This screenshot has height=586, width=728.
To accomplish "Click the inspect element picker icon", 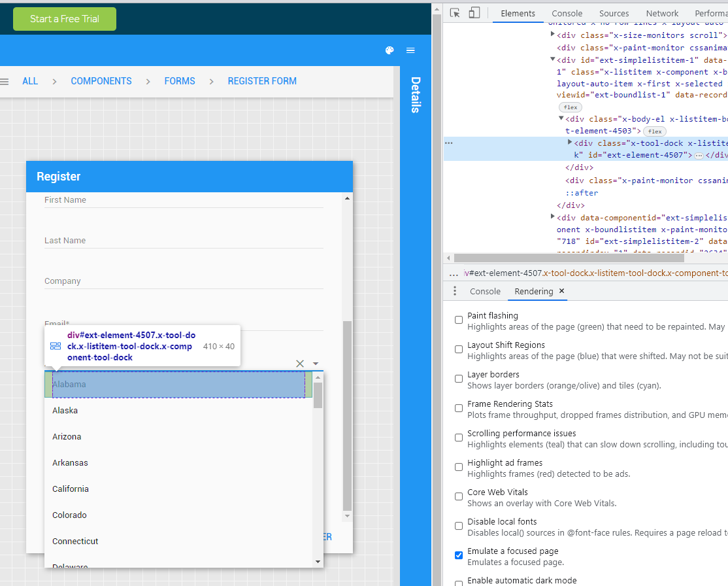I will click(x=455, y=13).
